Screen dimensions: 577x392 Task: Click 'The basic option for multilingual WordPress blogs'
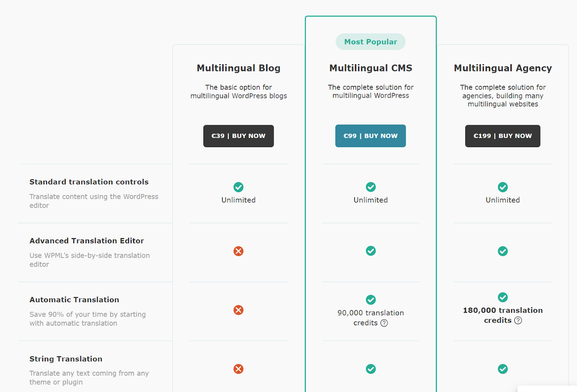[238, 92]
